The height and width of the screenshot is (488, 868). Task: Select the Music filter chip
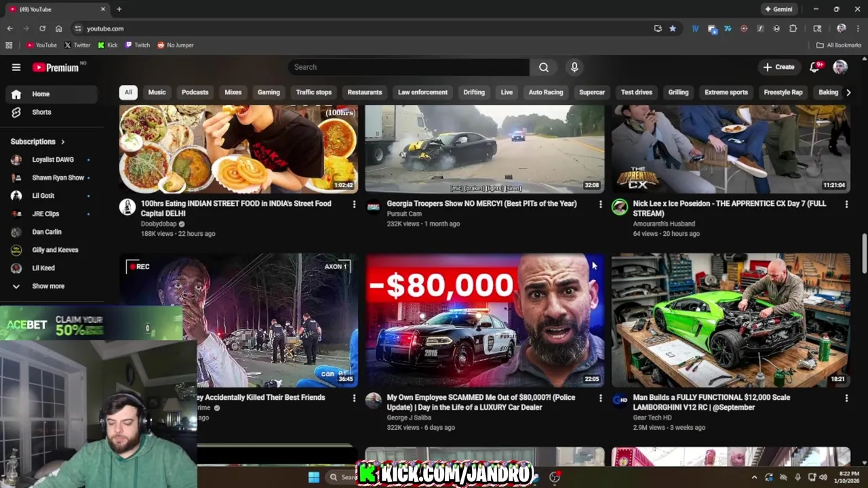coord(157,92)
